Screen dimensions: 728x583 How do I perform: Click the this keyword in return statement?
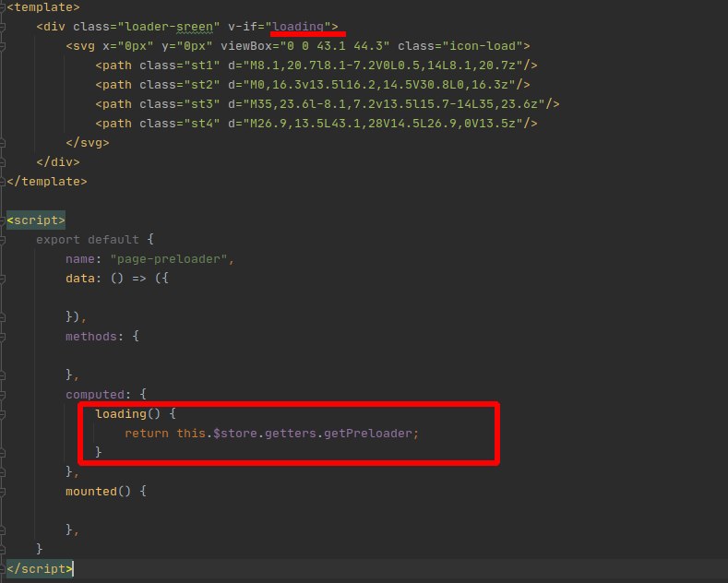[191, 434]
